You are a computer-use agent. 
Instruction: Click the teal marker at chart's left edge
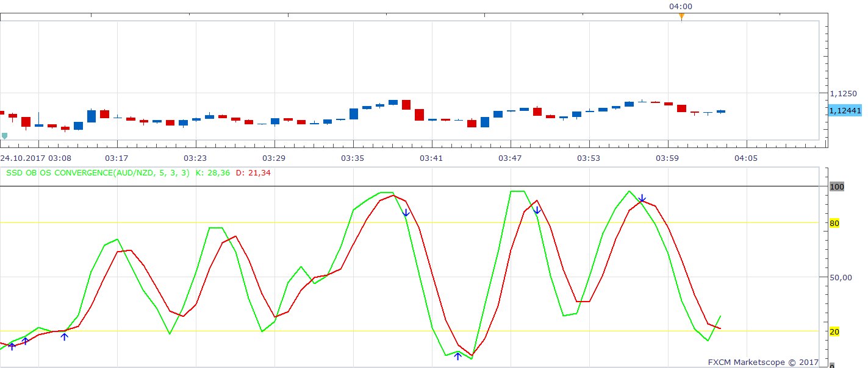click(x=4, y=136)
